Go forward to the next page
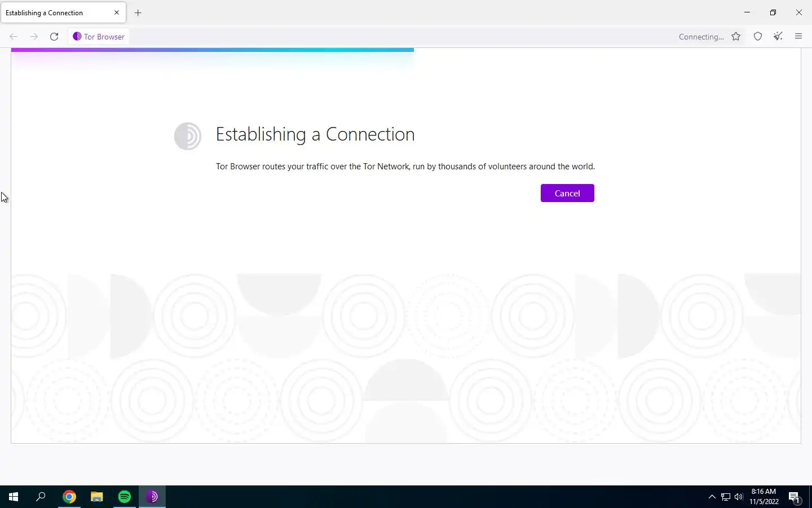 34,37
